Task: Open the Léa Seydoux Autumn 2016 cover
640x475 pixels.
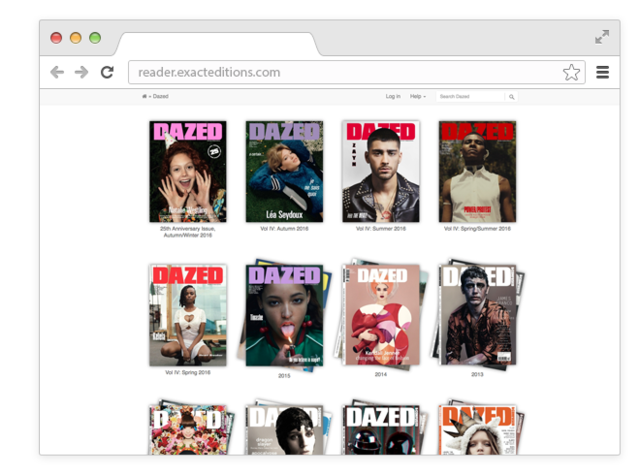Action: click(x=284, y=171)
